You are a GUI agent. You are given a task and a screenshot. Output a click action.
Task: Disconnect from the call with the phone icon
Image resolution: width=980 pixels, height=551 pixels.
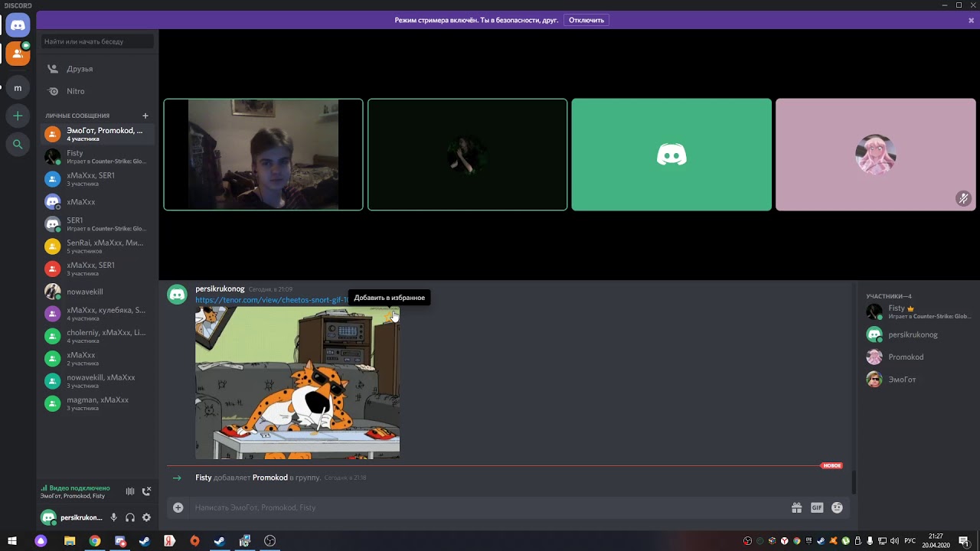click(x=146, y=491)
